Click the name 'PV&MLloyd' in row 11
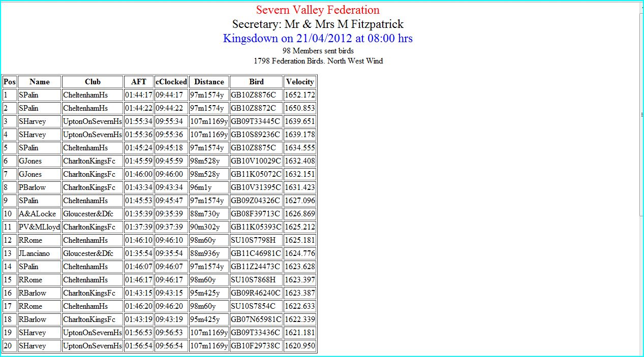The height and width of the screenshot is (357, 644). coord(40,227)
